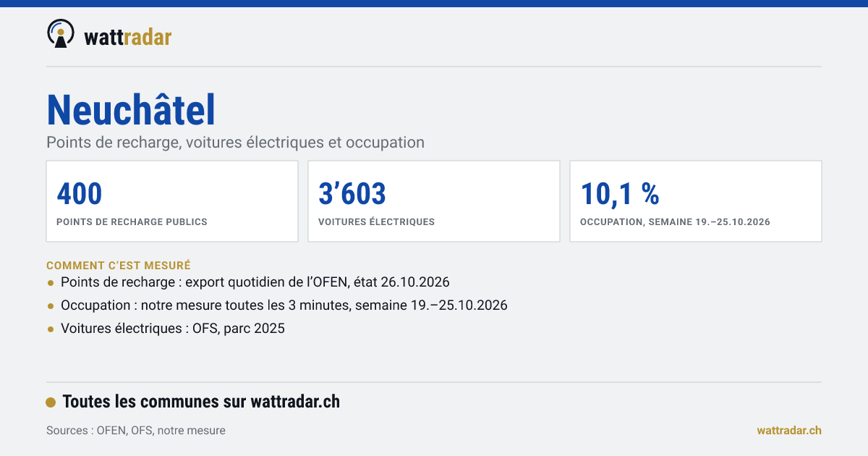Screen dimensions: 868x456
Task: Open the gold wattradar.ch link in the footer corner
Action: pos(789,431)
